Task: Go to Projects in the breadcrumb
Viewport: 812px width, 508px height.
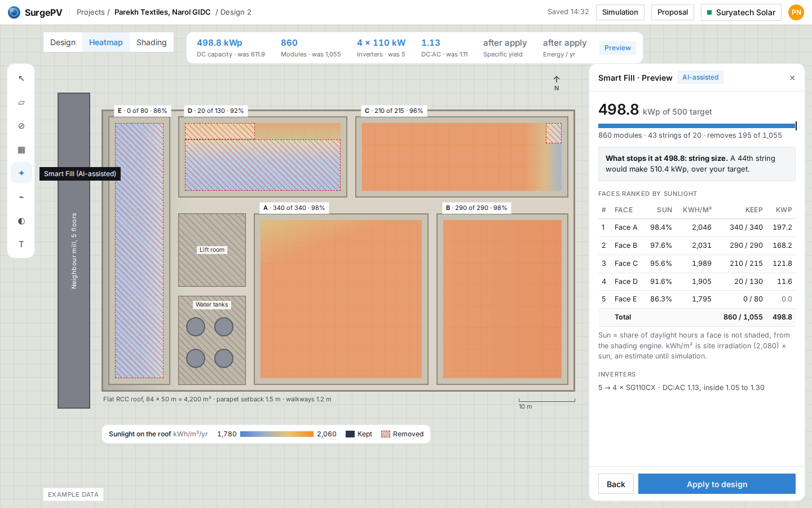Action: pos(91,12)
